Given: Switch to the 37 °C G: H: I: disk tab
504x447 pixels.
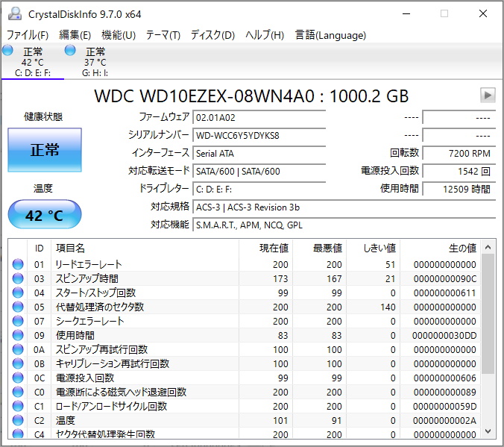Looking at the screenshot, I should click(95, 62).
